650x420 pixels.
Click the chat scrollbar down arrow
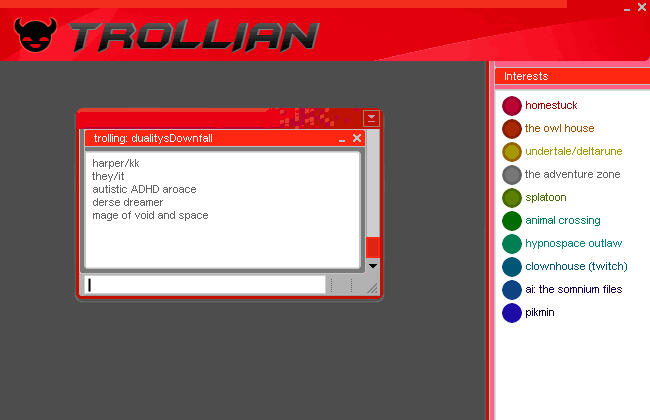point(373,265)
